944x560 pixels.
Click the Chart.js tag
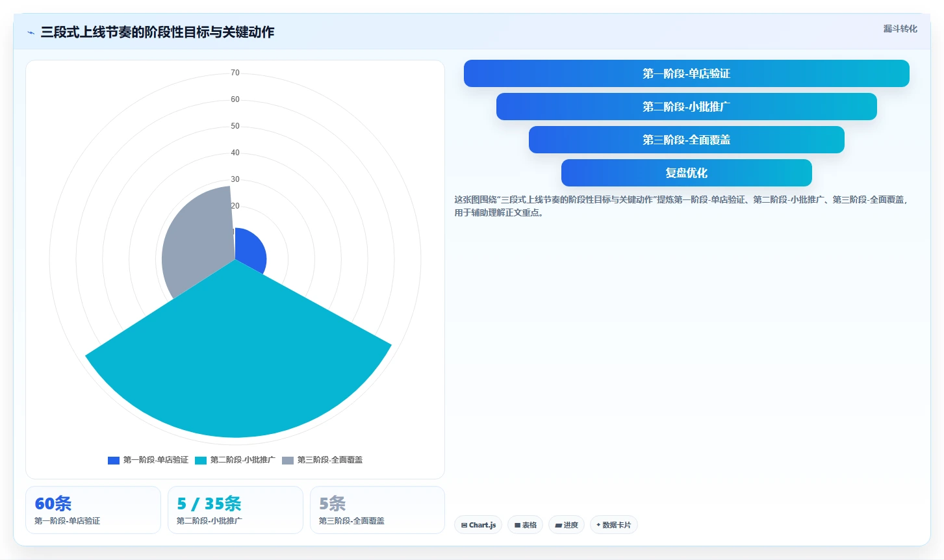[x=478, y=525]
